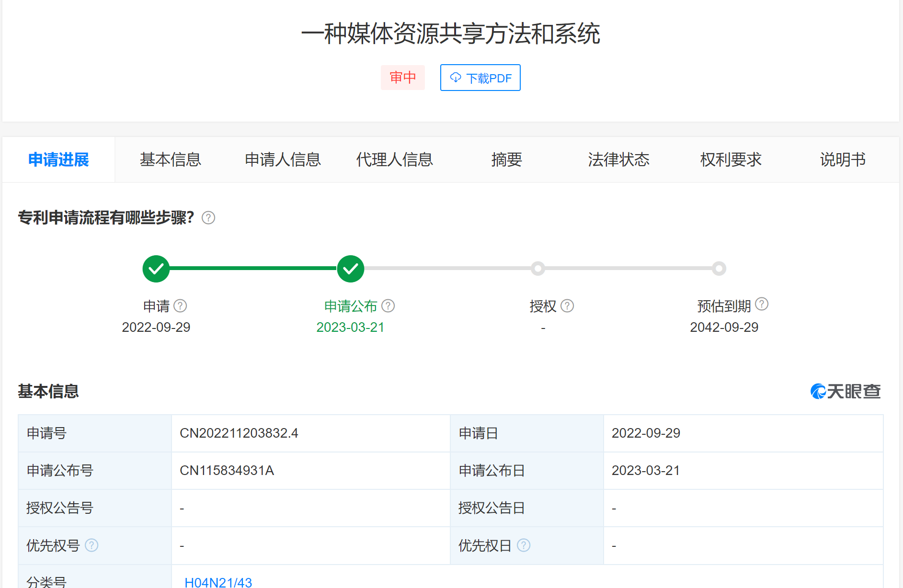Click the 天眼查 logo

click(846, 391)
